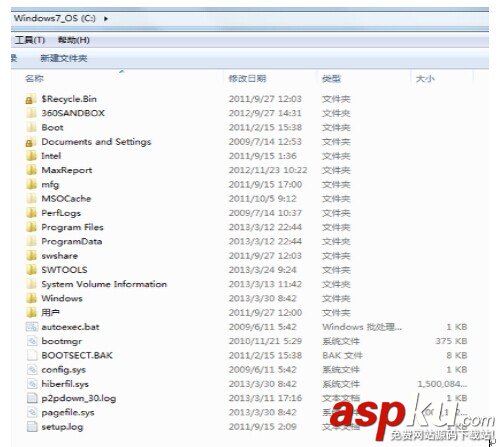
Task: Click the swshare folder icon
Action: coord(31,256)
